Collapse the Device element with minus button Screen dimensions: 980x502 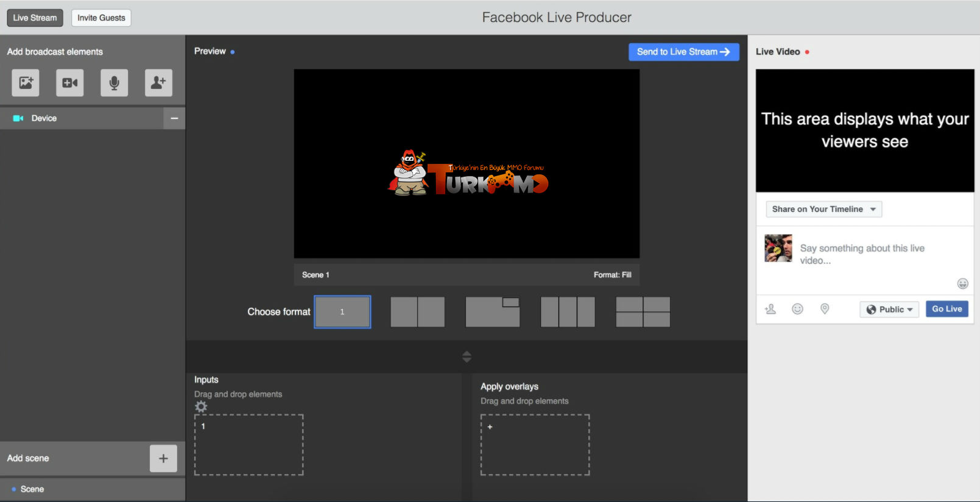[x=174, y=118]
